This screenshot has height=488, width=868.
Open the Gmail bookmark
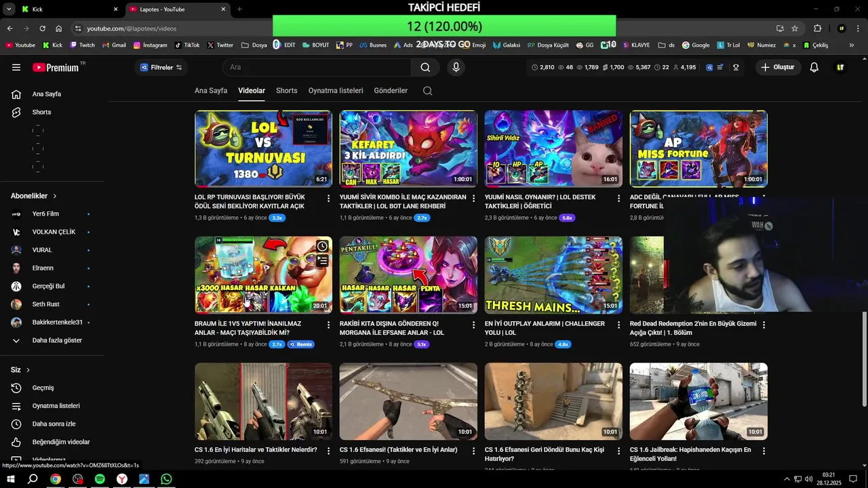click(x=114, y=45)
